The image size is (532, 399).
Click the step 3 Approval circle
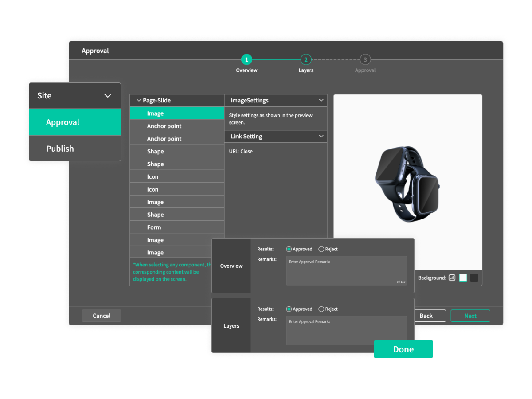[x=365, y=59]
